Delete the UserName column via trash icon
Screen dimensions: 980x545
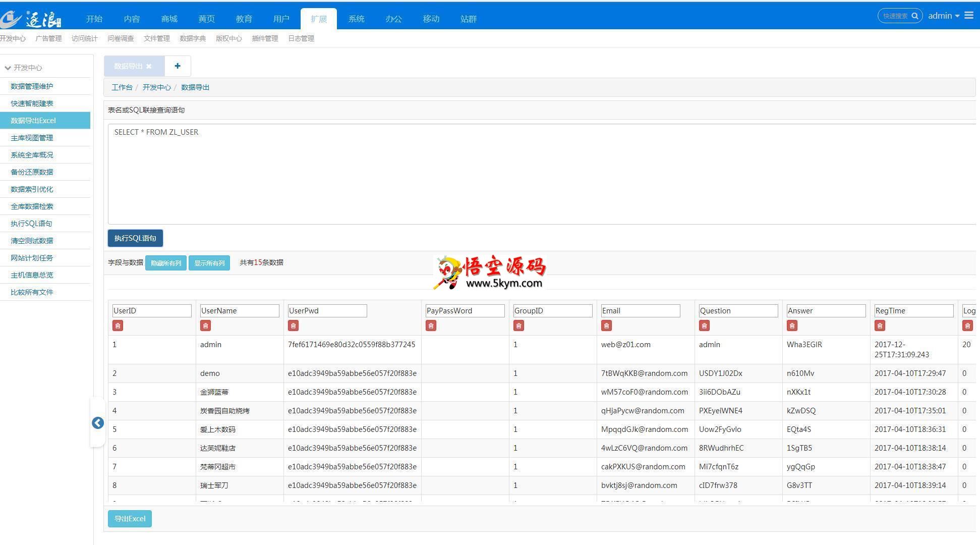coord(205,326)
